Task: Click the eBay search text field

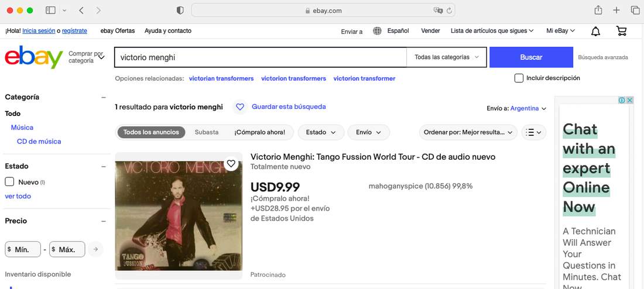Action: click(261, 57)
